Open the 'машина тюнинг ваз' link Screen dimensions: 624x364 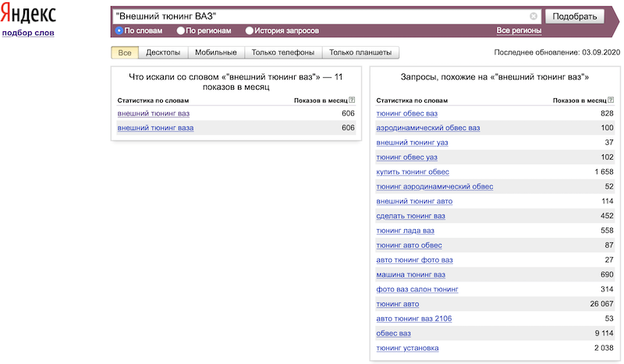(x=411, y=275)
